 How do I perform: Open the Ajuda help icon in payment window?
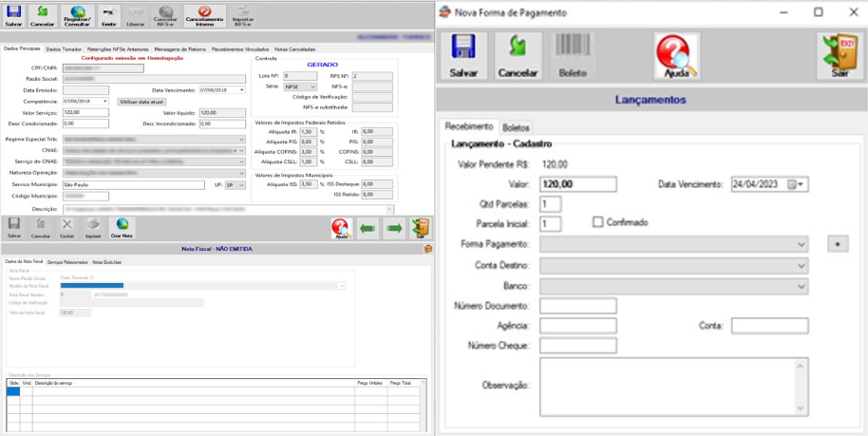[676, 56]
